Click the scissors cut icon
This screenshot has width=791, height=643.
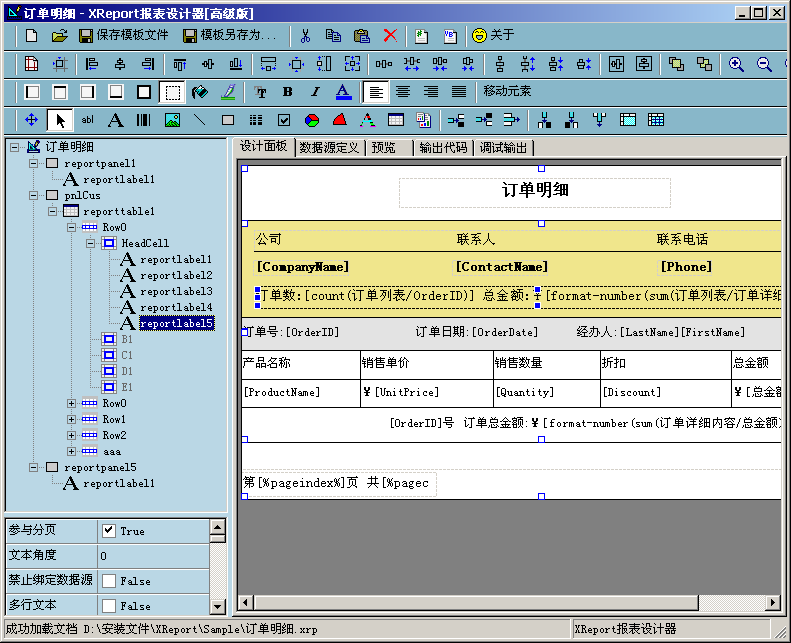coord(306,35)
